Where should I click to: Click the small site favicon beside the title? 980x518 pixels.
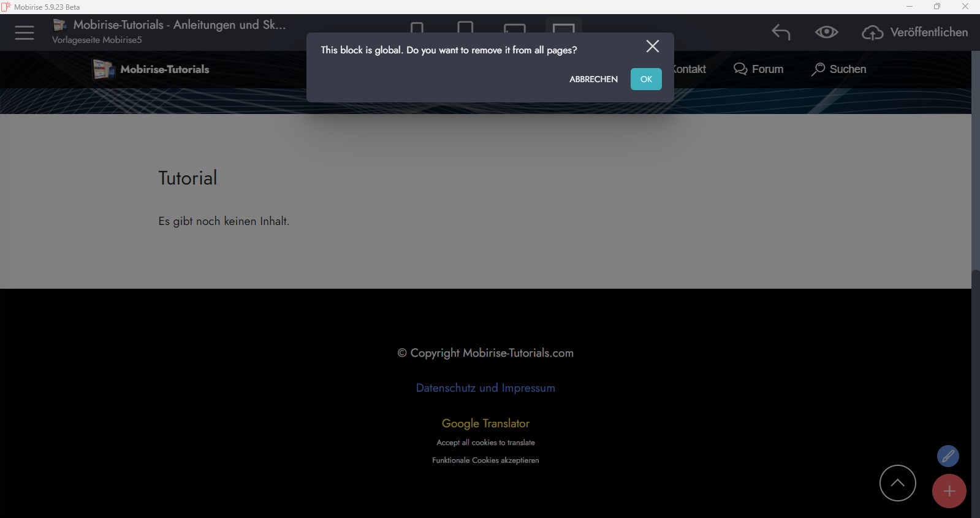tap(59, 25)
